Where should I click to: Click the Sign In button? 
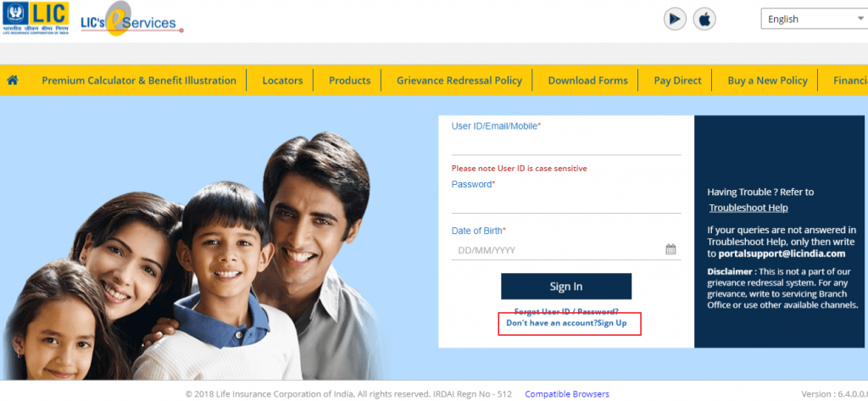[x=565, y=287]
